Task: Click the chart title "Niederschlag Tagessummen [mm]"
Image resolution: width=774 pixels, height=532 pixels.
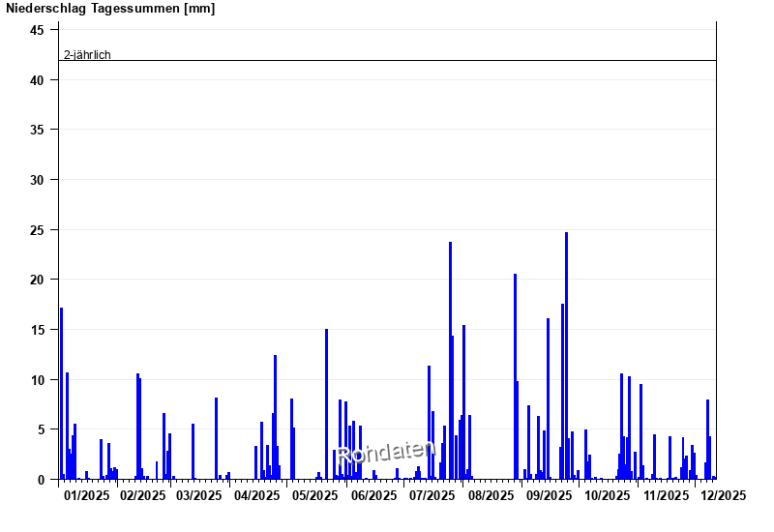Action: [110, 9]
